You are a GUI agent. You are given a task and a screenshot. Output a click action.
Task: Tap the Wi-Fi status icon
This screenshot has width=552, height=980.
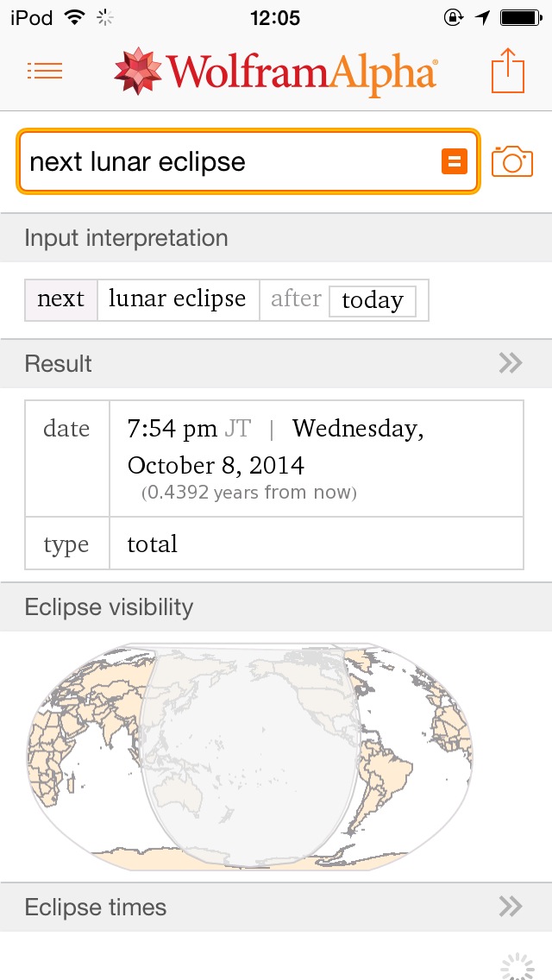(x=75, y=17)
